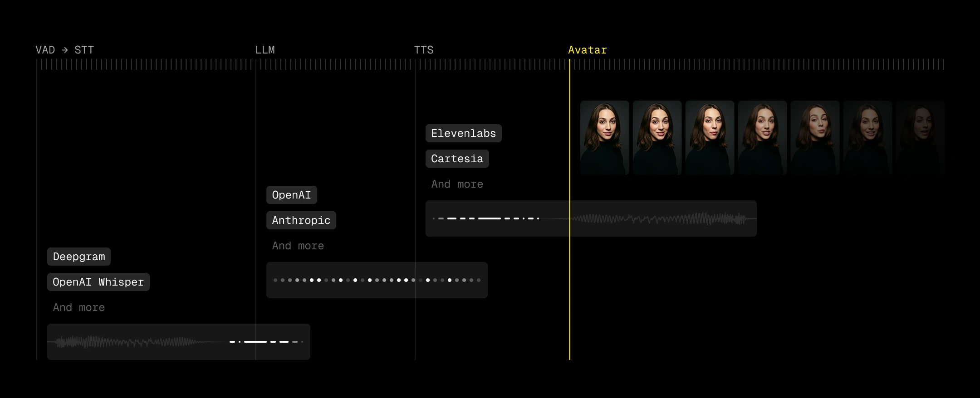Screen dimensions: 980x398
Task: Select the Cartesia provider tag
Action: coord(457,159)
